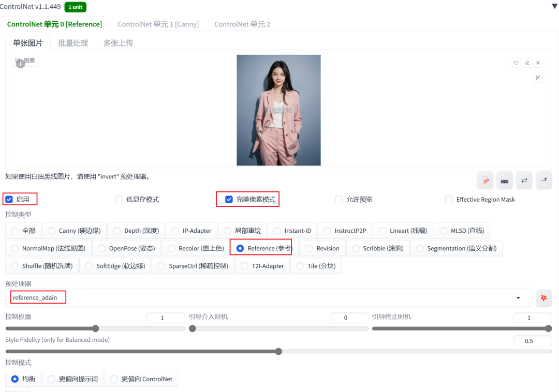The height and width of the screenshot is (392, 559).
Task: Run the preprocessor preview with the explosion icon
Action: tap(544, 297)
